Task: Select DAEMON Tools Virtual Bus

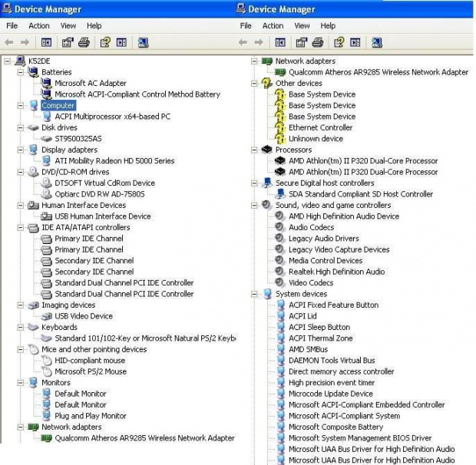Action: click(x=332, y=361)
